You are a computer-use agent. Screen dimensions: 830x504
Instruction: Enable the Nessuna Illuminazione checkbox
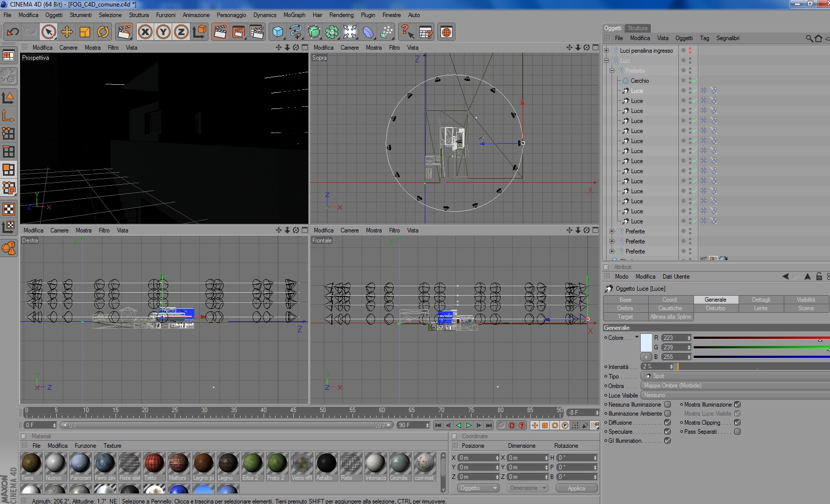(x=667, y=405)
